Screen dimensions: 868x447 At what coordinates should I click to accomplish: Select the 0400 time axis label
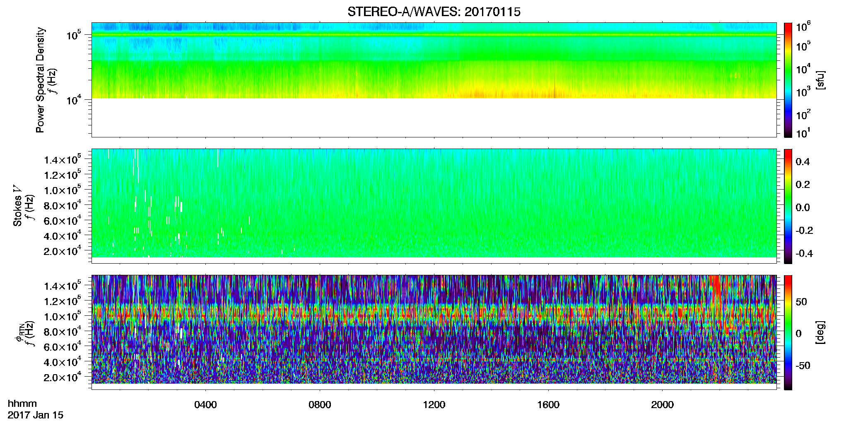click(205, 405)
